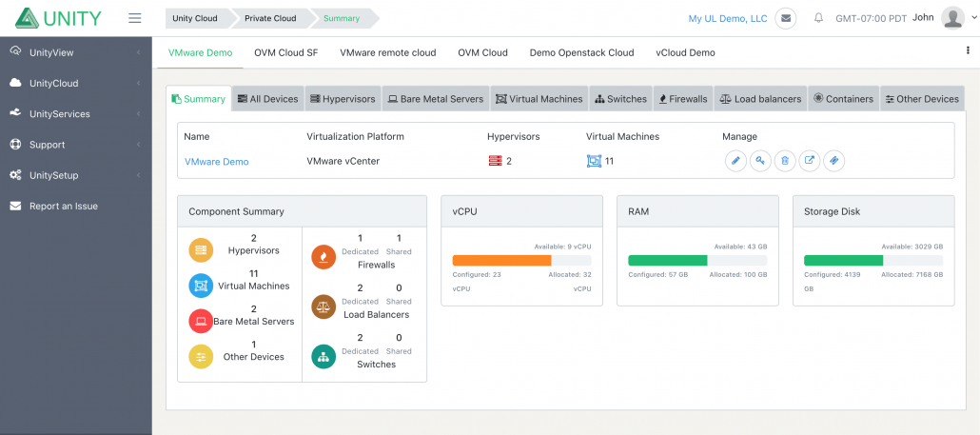Select the vCloud Demo tab
Viewport: 980px width, 435px height.
point(685,52)
